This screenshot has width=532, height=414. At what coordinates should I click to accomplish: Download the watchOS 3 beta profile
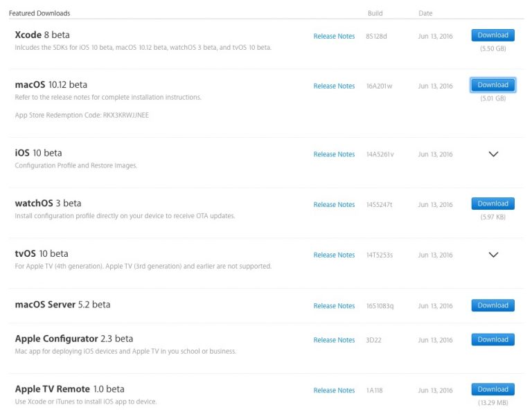coord(493,204)
